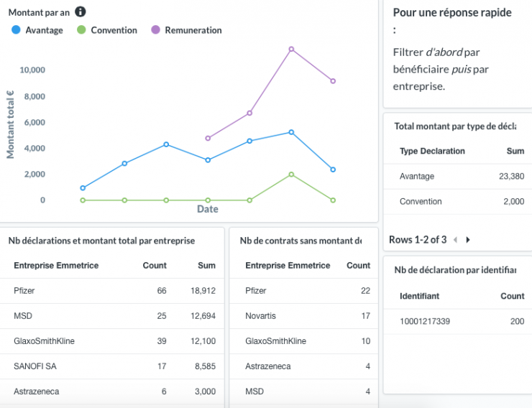Click the Type Declaration column header
The image size is (532, 408).
point(432,151)
